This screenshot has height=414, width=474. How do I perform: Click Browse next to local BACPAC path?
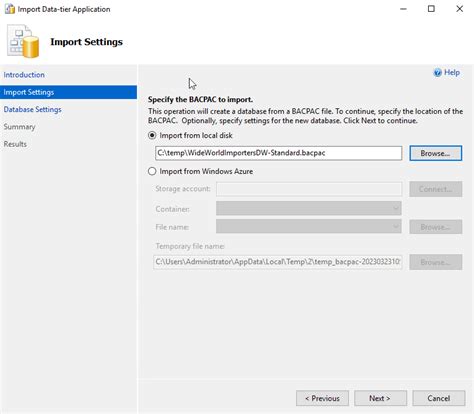tap(436, 153)
